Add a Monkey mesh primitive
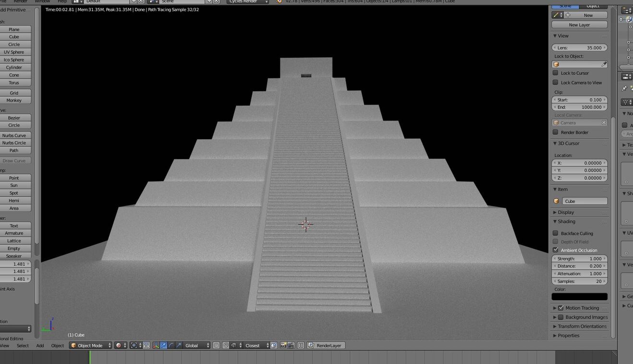 [14, 100]
